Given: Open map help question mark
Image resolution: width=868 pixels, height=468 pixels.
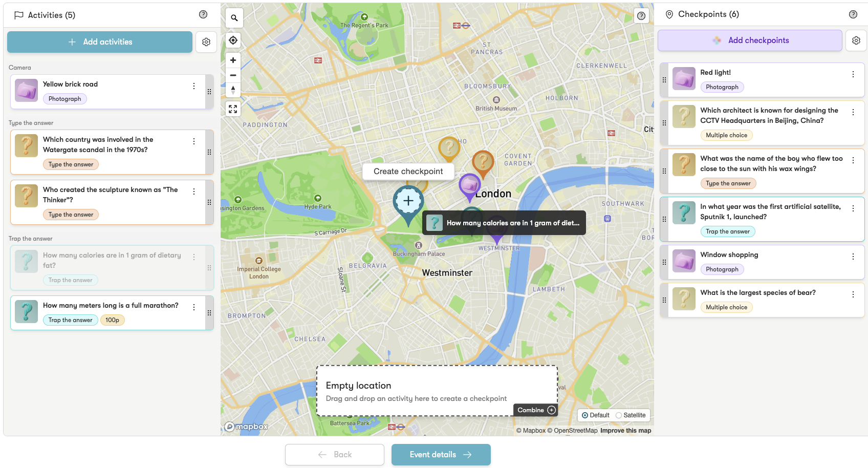Looking at the screenshot, I should pyautogui.click(x=641, y=16).
